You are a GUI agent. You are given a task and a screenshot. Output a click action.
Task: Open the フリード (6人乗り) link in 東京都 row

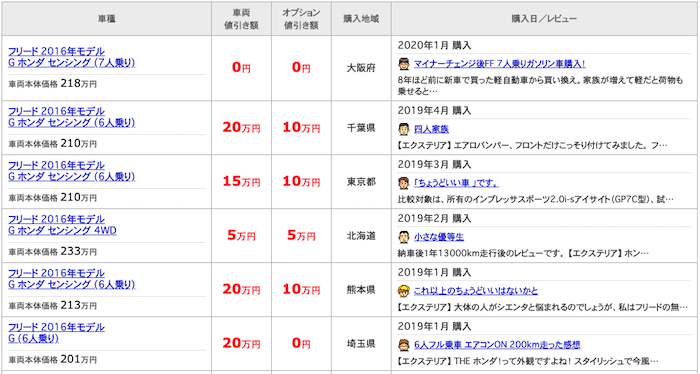[71, 171]
